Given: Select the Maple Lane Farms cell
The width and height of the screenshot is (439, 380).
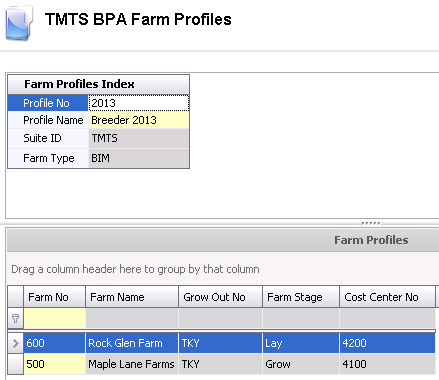Looking at the screenshot, I should pos(132,364).
